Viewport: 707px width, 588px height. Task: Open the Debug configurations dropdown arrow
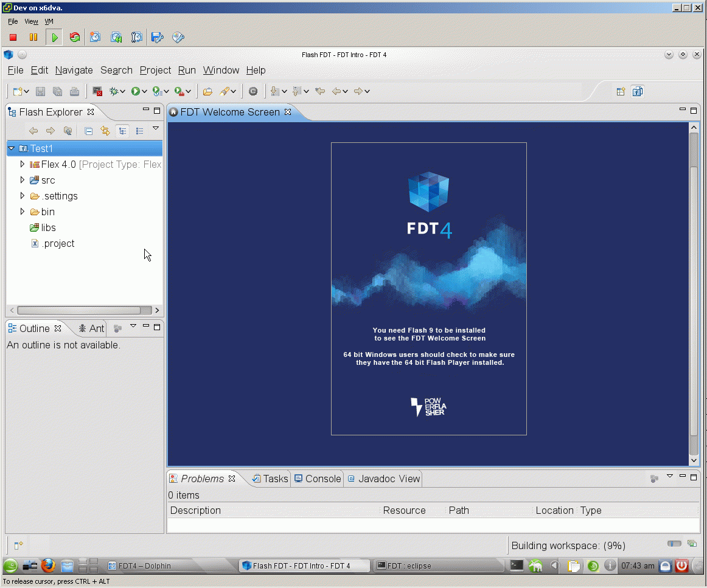(x=122, y=91)
